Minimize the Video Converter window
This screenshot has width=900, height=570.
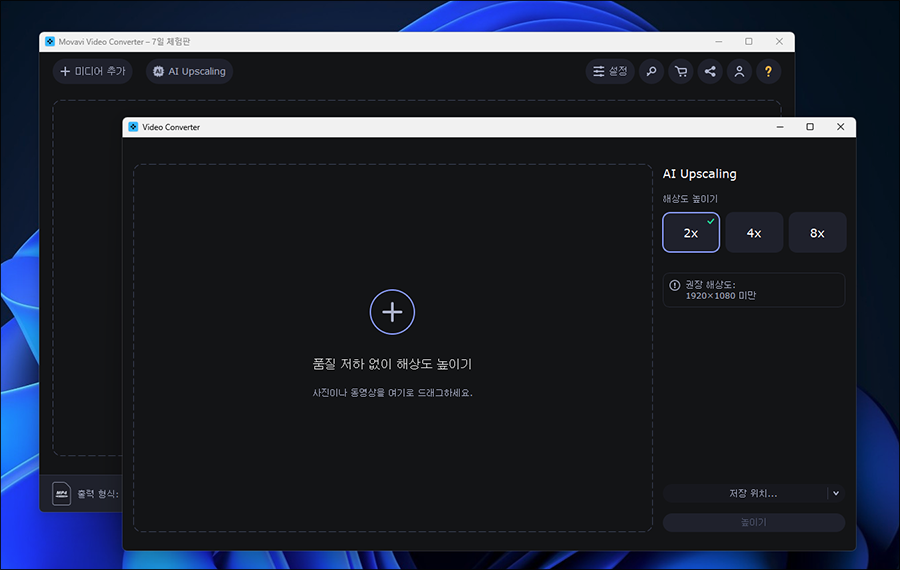coord(780,127)
